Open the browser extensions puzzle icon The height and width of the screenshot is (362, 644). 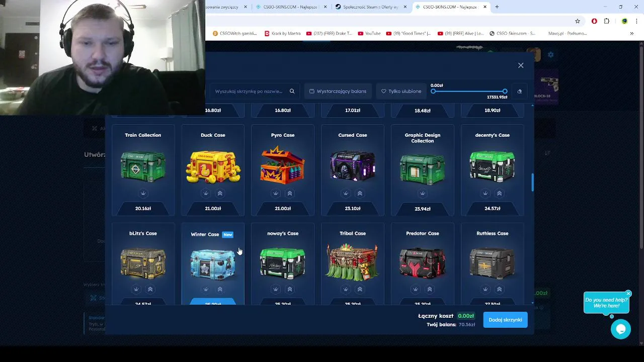point(606,21)
